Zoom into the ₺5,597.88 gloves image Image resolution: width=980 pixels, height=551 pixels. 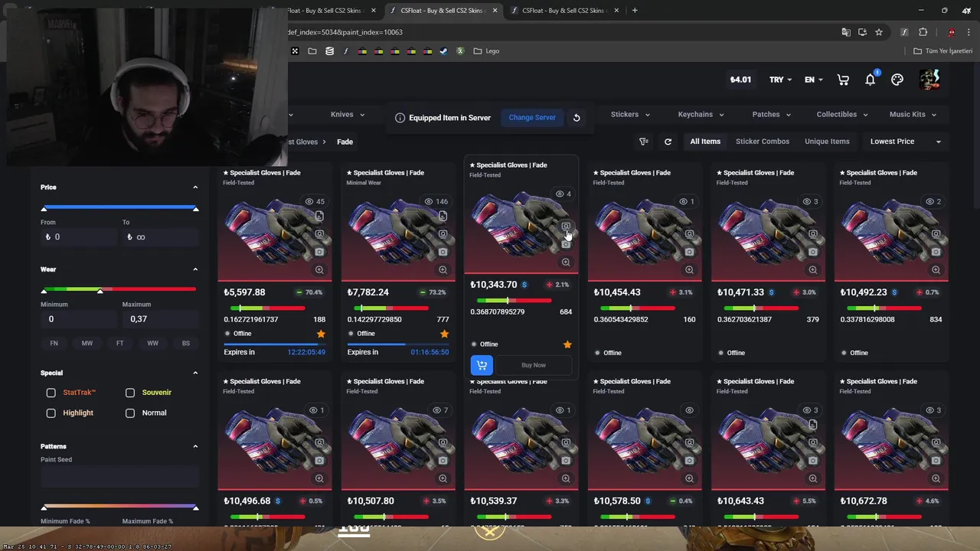[x=319, y=270]
